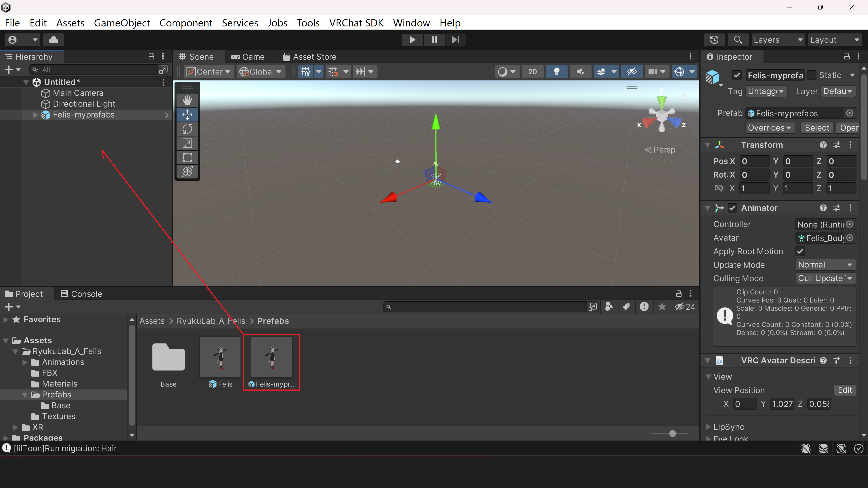
Task: Select the Felis prefab thumbnail
Action: [220, 357]
